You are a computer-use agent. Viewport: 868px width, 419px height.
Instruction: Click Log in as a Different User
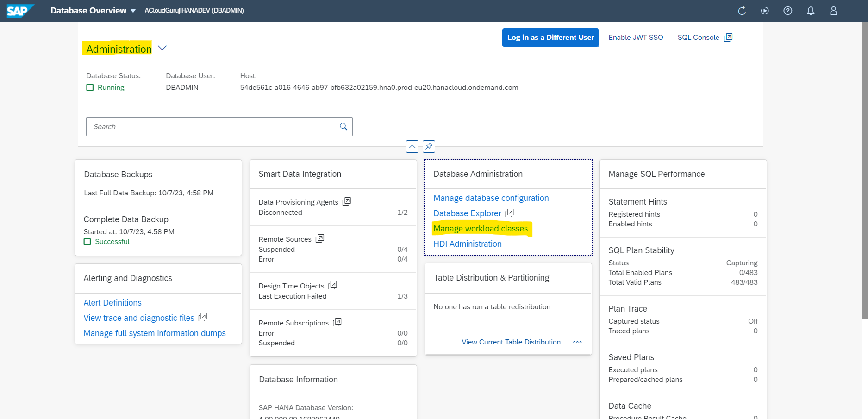click(x=550, y=38)
